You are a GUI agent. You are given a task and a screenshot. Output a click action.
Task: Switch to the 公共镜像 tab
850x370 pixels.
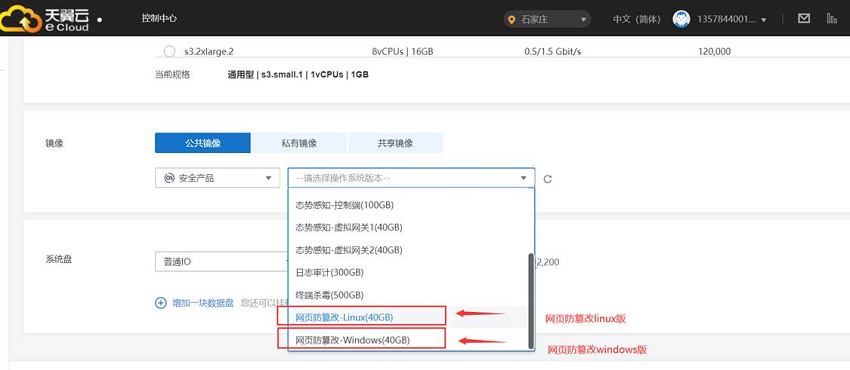203,143
